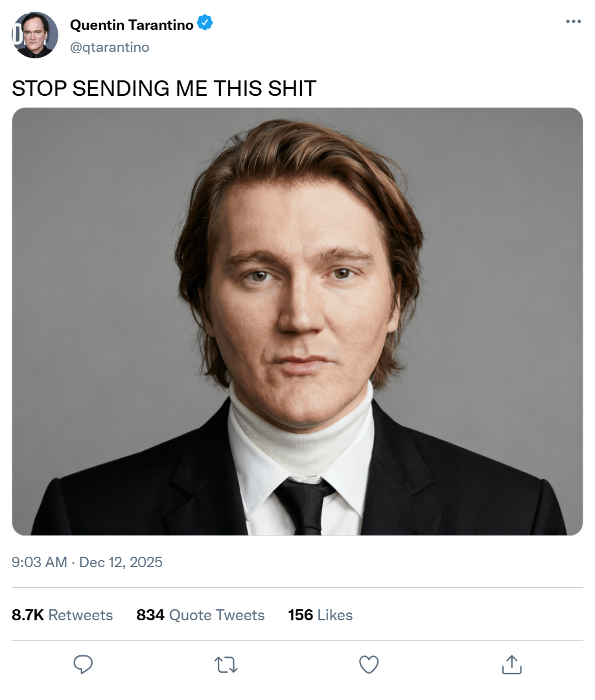Image resolution: width=595 pixels, height=700 pixels.
Task: Click the retweet arrows icon
Action: (x=226, y=664)
